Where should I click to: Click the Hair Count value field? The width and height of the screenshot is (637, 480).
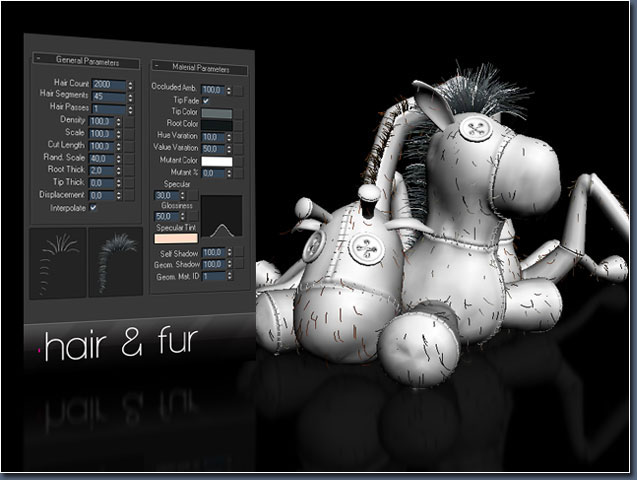pos(108,84)
